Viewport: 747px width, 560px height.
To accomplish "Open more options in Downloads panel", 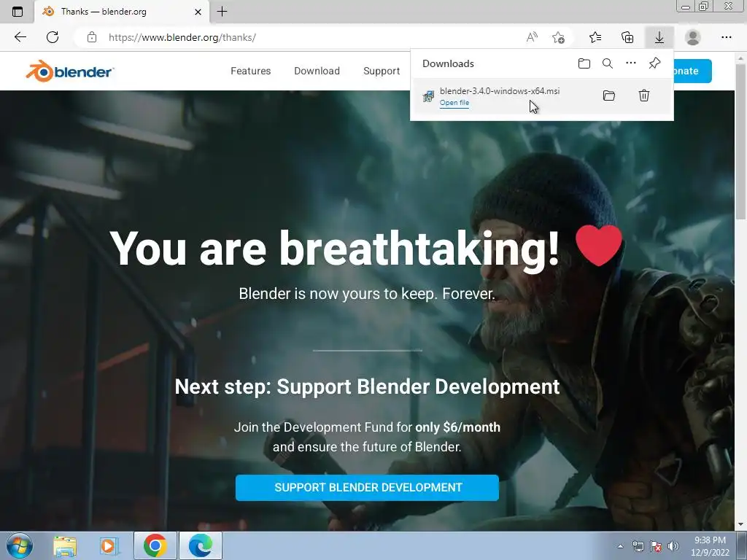I will (631, 63).
